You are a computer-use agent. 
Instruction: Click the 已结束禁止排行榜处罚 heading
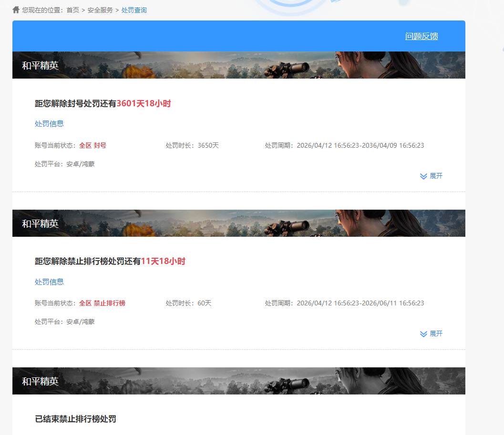point(75,419)
